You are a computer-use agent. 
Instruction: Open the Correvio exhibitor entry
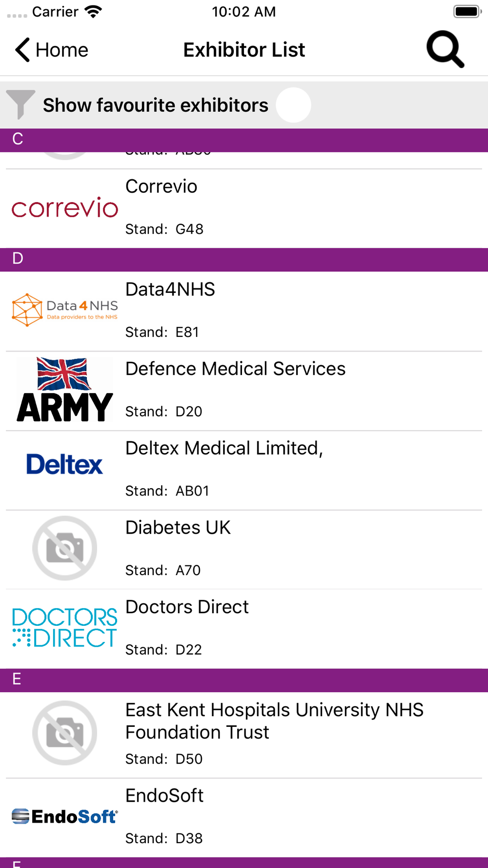[244, 208]
